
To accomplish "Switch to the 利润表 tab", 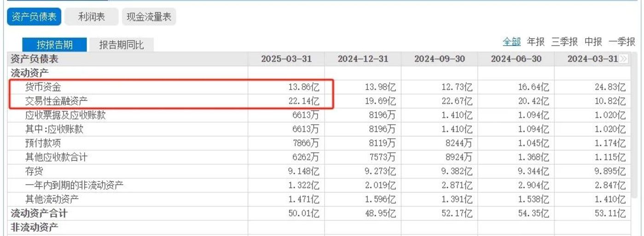I will click(92, 17).
